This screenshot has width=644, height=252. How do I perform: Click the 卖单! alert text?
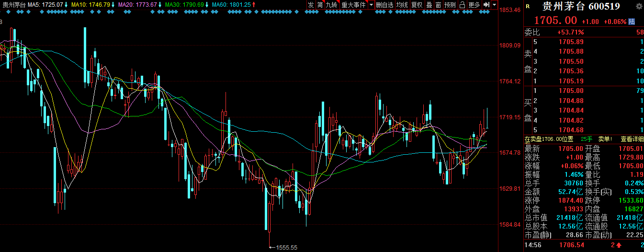click(x=605, y=139)
